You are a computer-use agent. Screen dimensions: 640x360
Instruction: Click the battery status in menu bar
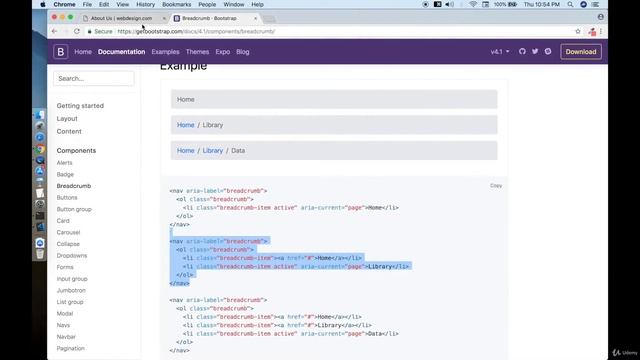505,4
